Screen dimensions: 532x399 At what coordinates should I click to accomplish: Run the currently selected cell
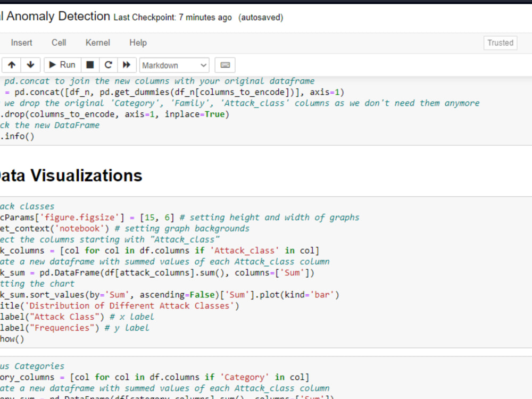point(62,64)
